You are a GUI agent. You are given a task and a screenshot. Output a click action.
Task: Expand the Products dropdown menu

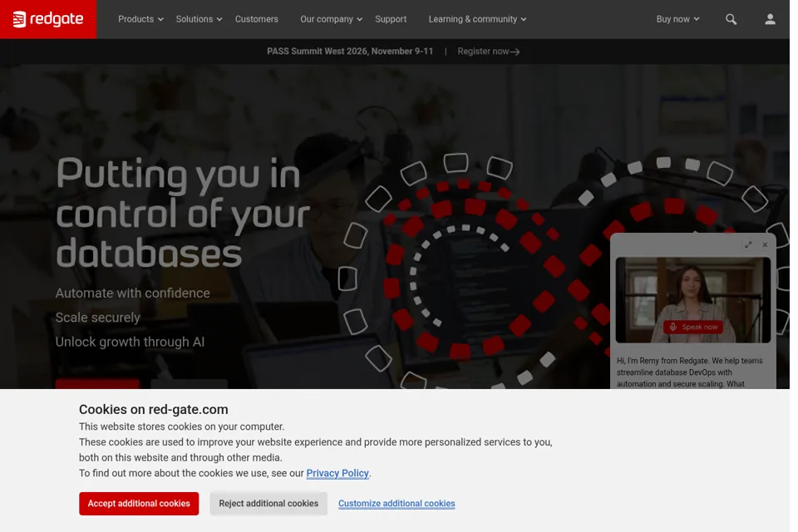pyautogui.click(x=140, y=19)
